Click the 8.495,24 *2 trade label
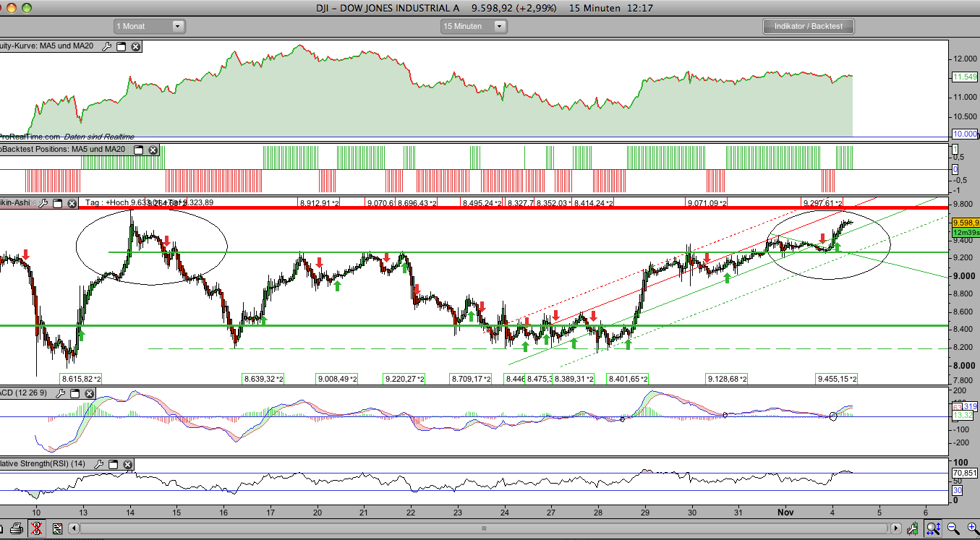This screenshot has width=980, height=540. (x=482, y=203)
